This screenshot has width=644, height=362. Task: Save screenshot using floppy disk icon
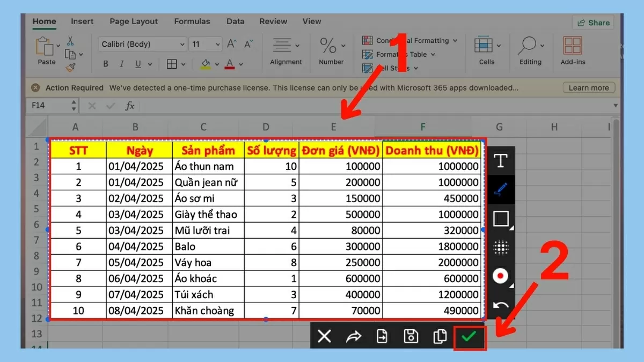pos(411,337)
